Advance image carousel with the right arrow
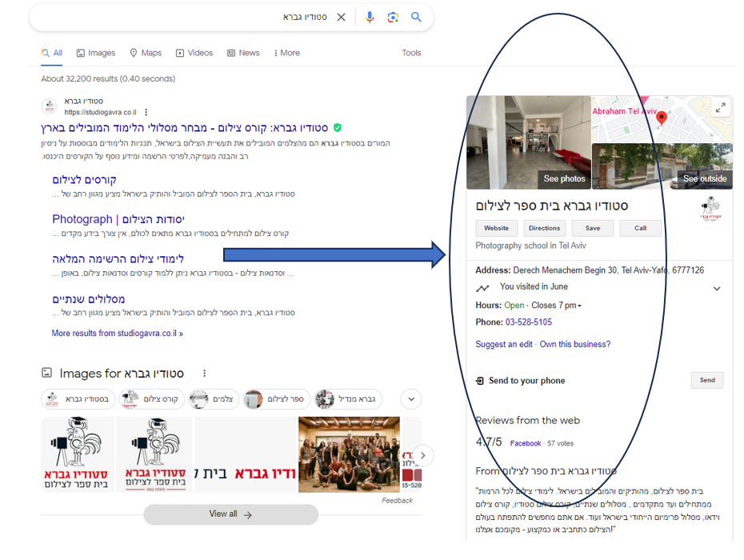Image resolution: width=744 pixels, height=560 pixels. [x=422, y=455]
